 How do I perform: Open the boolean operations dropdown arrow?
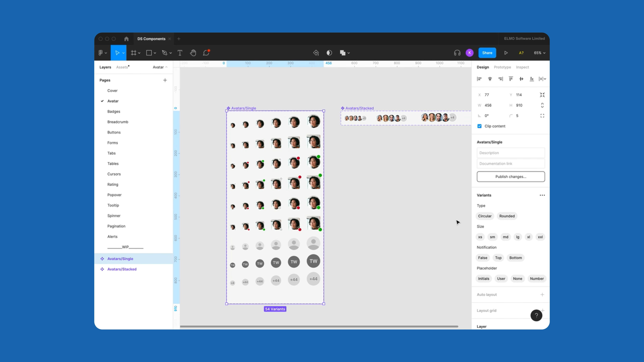(348, 53)
